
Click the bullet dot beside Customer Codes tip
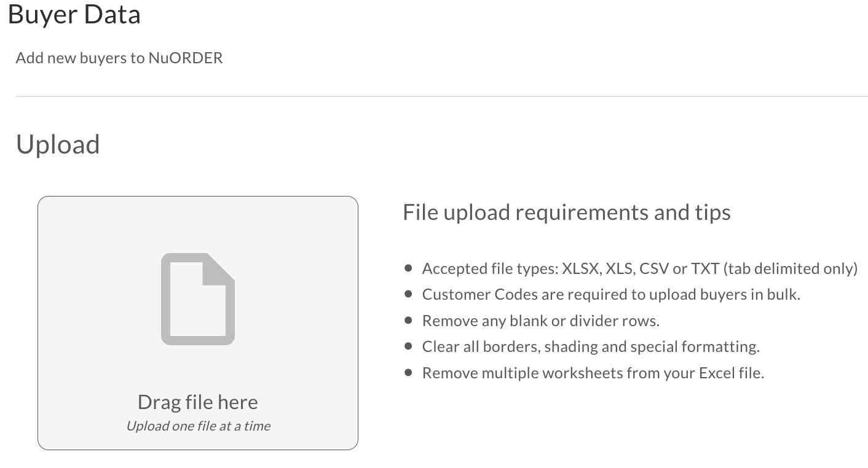[x=409, y=294]
